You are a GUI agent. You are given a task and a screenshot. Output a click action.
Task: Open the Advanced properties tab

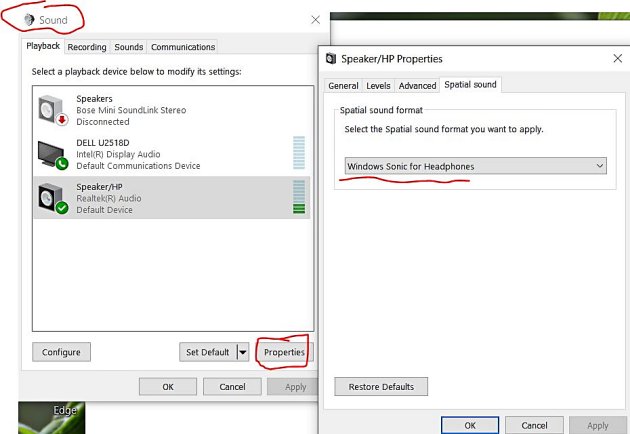(417, 86)
